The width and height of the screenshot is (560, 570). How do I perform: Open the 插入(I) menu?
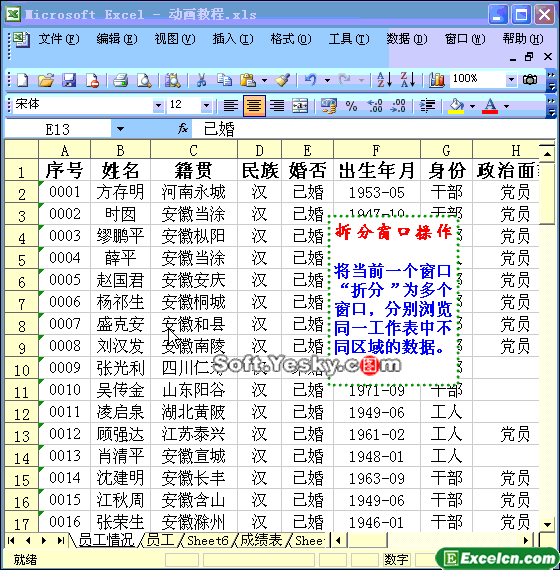(233, 39)
